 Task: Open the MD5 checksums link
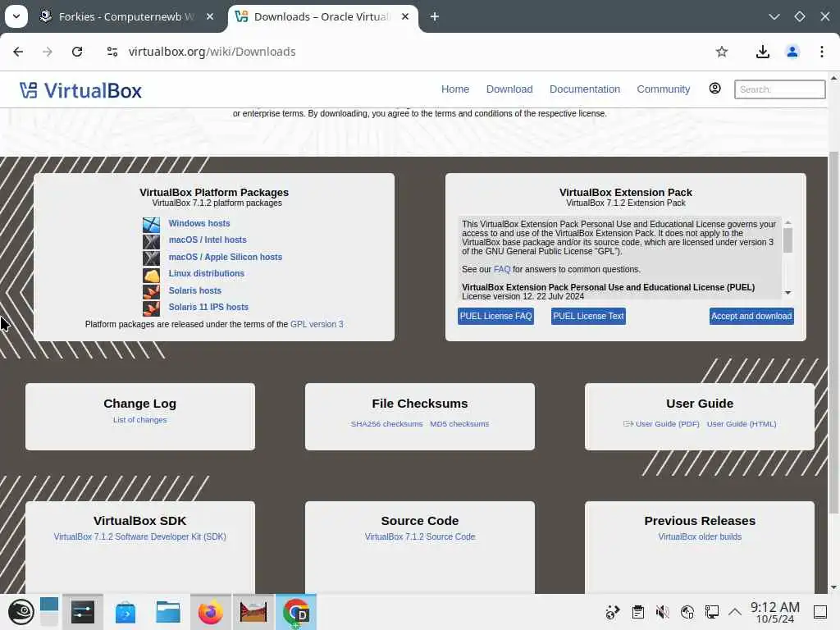coord(459,424)
